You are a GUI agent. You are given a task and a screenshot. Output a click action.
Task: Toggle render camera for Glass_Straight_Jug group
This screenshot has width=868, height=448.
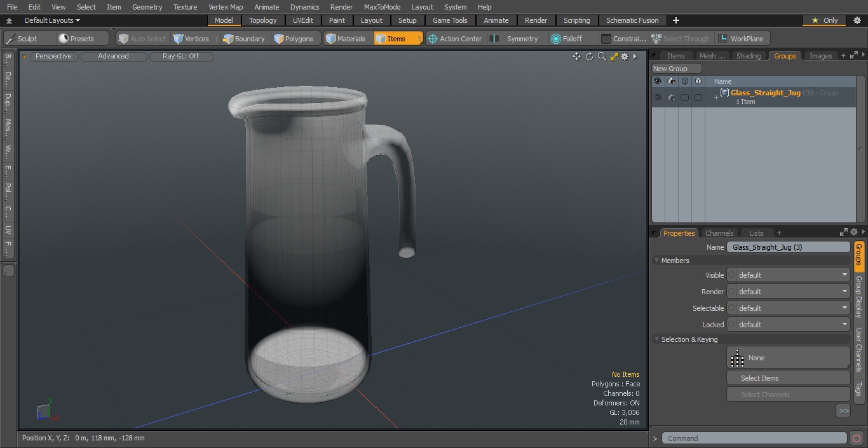[671, 97]
